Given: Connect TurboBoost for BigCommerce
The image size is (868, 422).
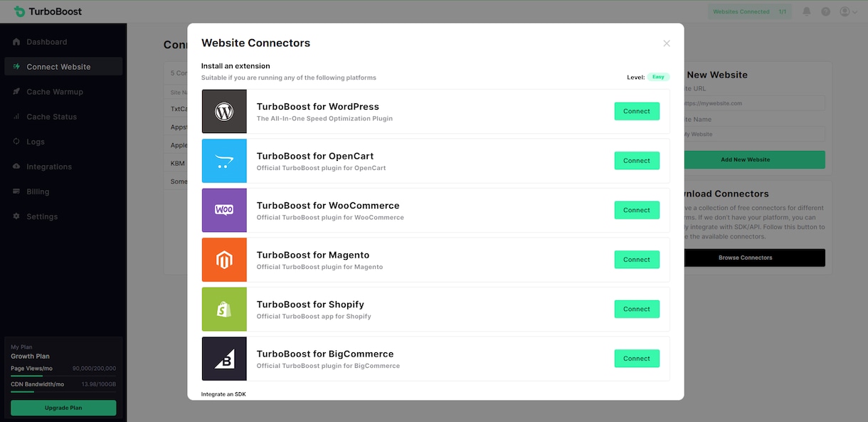Looking at the screenshot, I should 637,359.
